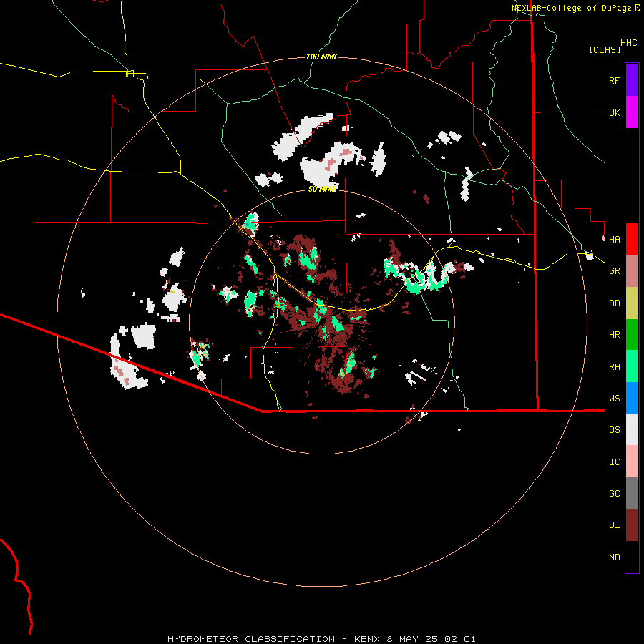The width and height of the screenshot is (644, 644).
Task: Click the [CLAS] unit label
Action: [605, 50]
